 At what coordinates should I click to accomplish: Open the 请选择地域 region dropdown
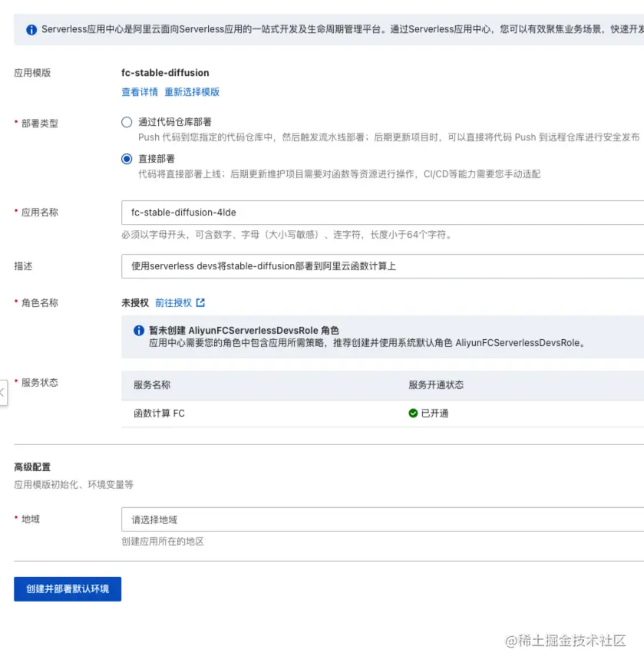(x=382, y=519)
